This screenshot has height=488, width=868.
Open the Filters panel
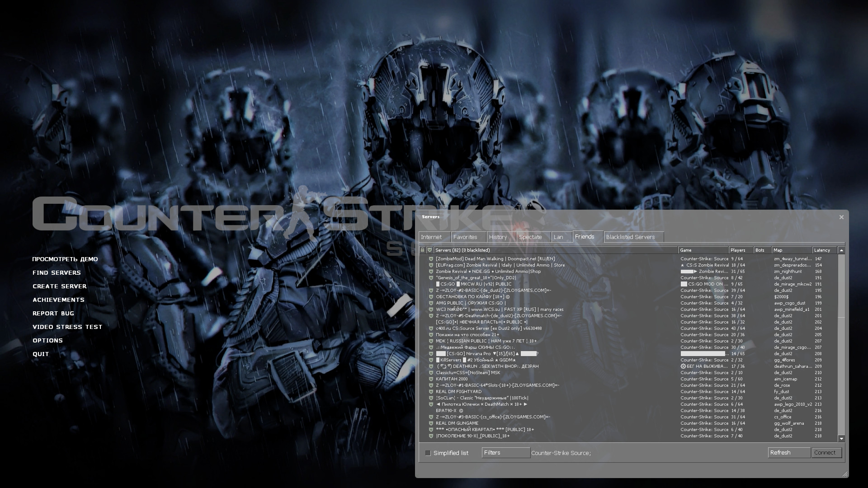coord(506,452)
